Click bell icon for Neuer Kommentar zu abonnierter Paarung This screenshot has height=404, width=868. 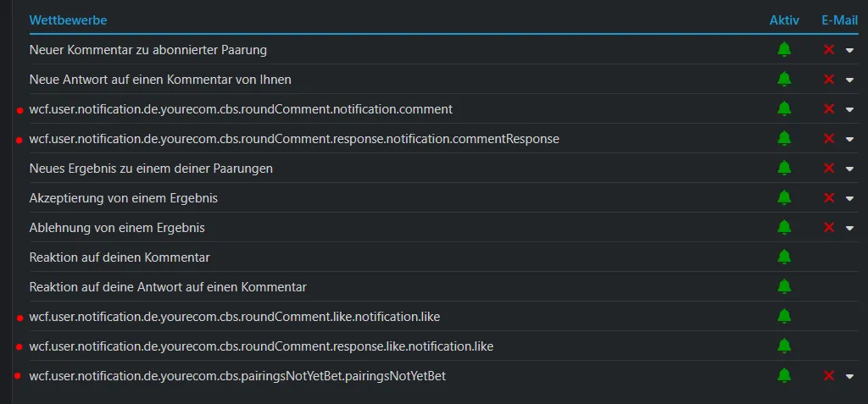[784, 50]
